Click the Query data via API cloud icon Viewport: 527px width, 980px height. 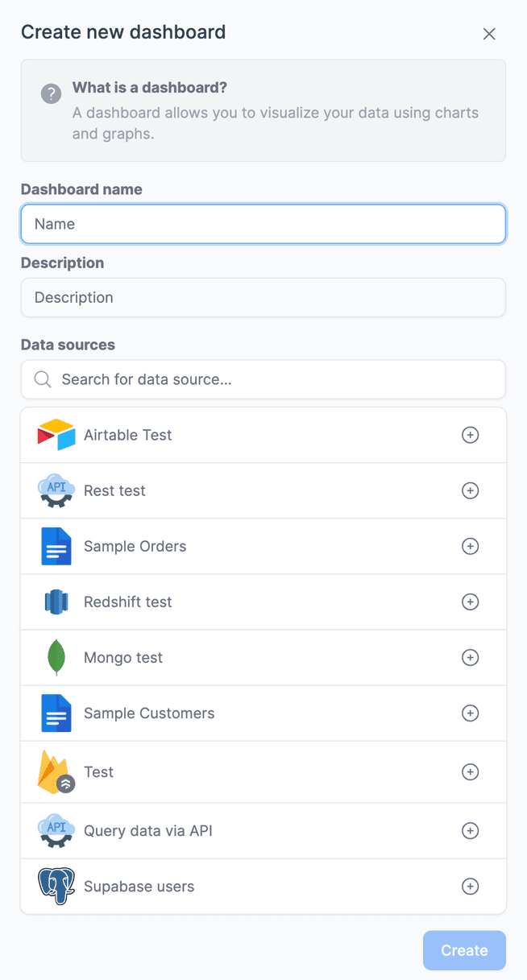tap(55, 830)
